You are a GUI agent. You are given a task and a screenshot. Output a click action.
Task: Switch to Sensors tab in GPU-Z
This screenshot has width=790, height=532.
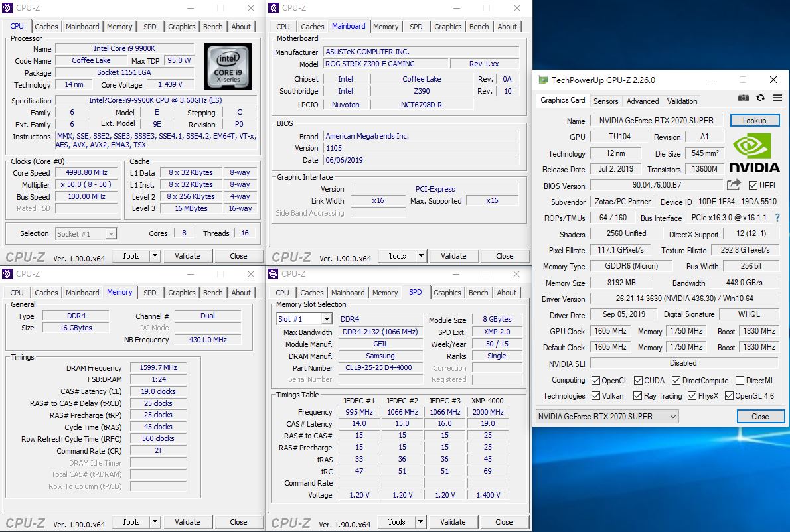click(x=605, y=101)
